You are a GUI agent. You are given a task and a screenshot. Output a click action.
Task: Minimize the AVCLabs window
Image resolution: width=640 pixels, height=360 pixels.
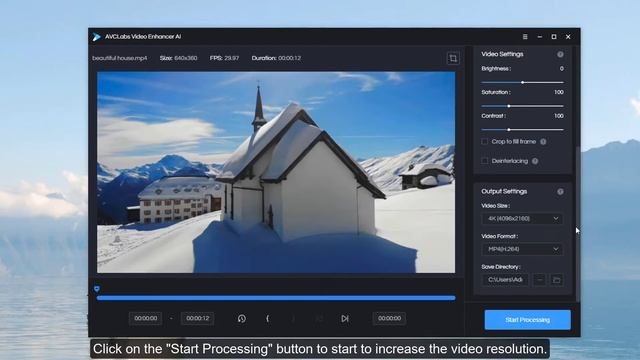pos(540,37)
